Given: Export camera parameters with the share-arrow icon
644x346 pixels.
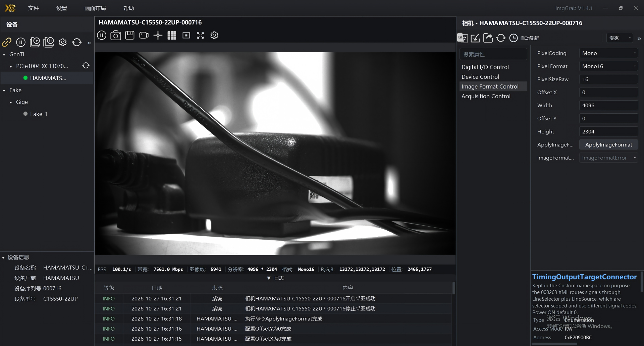Looking at the screenshot, I should [488, 38].
